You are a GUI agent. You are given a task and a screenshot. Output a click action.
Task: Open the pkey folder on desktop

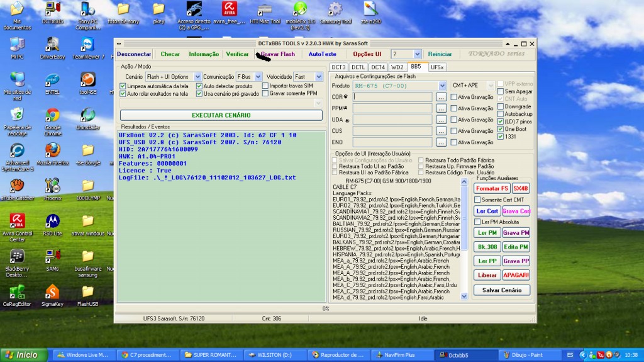[x=158, y=13]
